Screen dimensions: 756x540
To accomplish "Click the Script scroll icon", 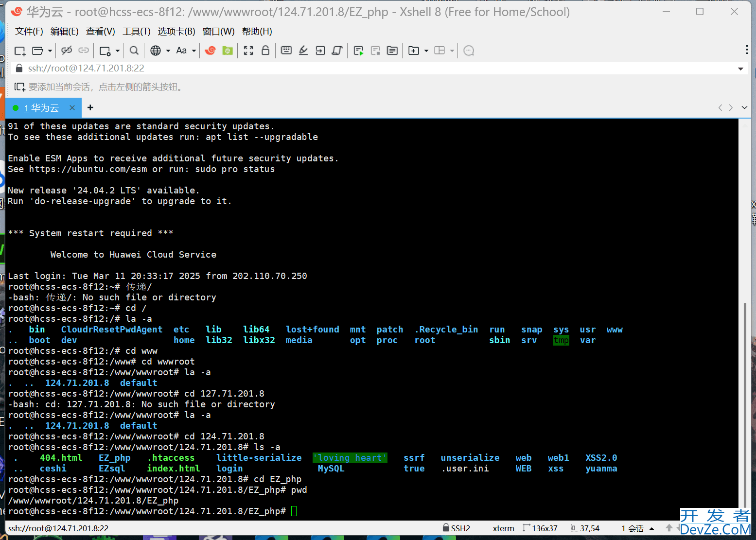I will click(337, 50).
